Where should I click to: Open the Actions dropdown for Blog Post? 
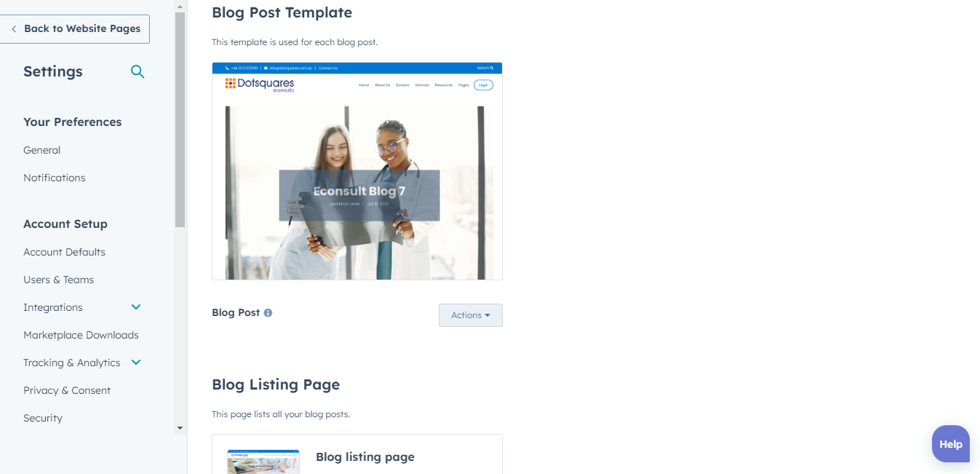471,315
